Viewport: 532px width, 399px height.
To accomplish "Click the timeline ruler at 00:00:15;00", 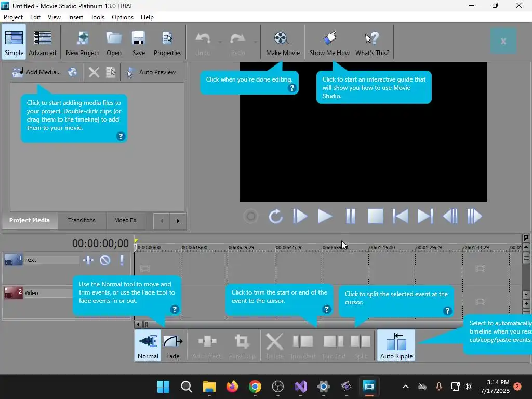I will tap(194, 248).
